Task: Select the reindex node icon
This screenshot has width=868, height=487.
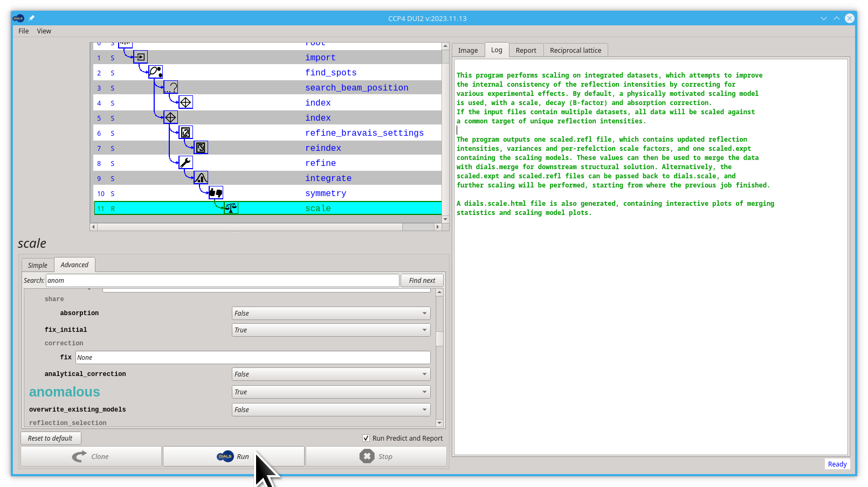Action: pos(201,147)
